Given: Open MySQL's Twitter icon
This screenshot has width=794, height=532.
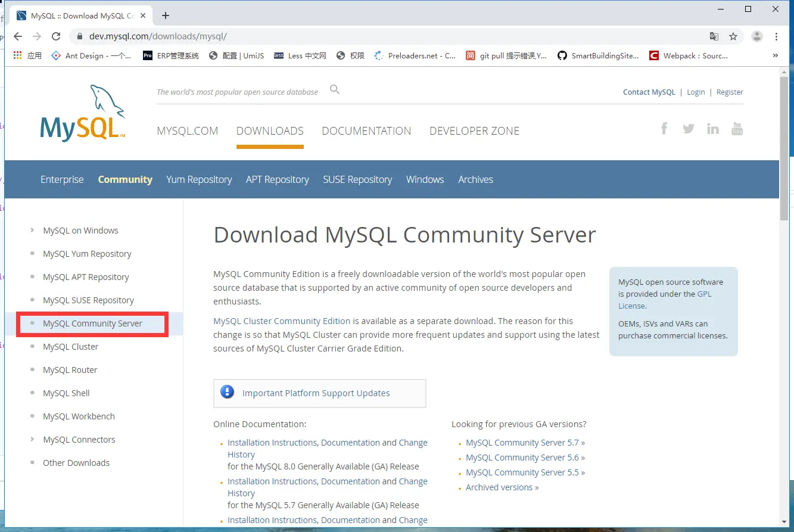Looking at the screenshot, I should 689,128.
